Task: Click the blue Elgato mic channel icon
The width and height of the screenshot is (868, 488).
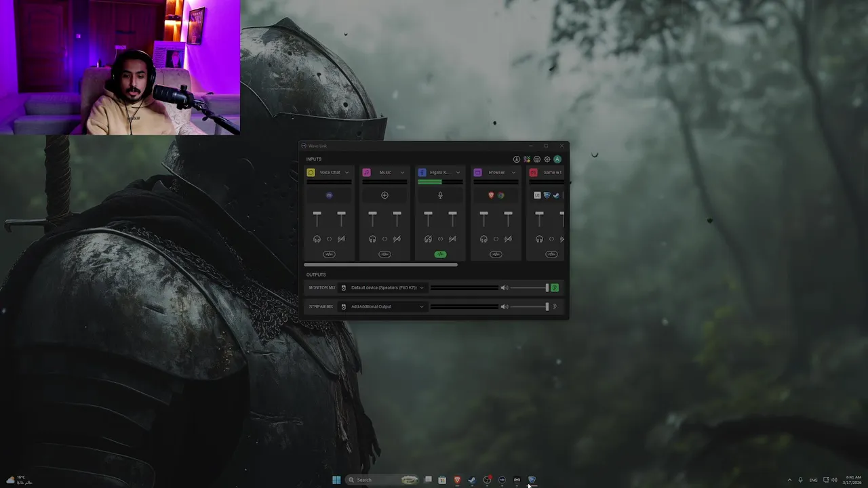Action: click(x=422, y=172)
